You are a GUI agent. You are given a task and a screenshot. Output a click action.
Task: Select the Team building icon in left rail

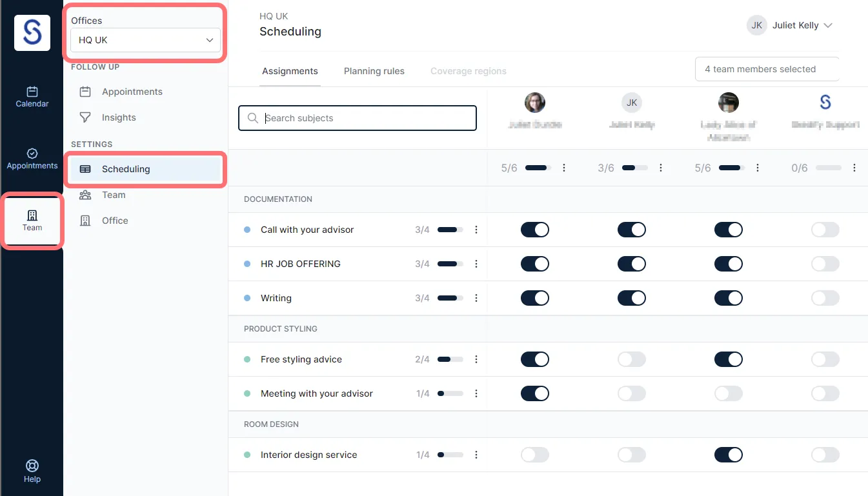pos(32,221)
